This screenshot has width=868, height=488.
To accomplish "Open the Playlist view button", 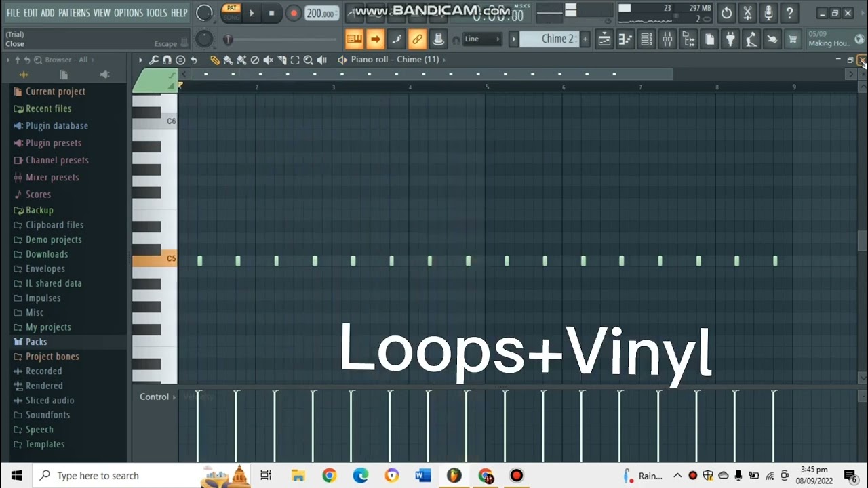I will [604, 39].
